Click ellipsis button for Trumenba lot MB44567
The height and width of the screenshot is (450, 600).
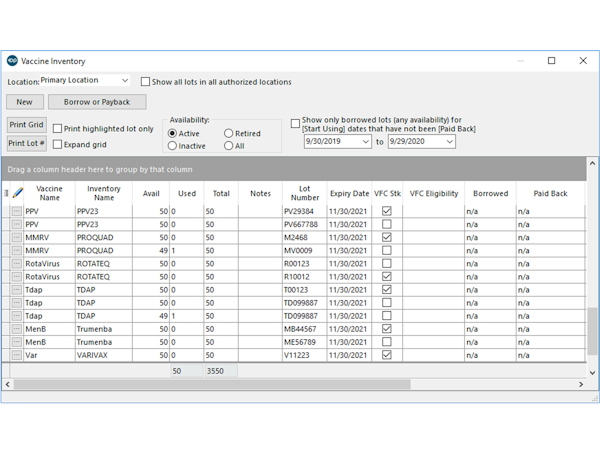pyautogui.click(x=16, y=329)
